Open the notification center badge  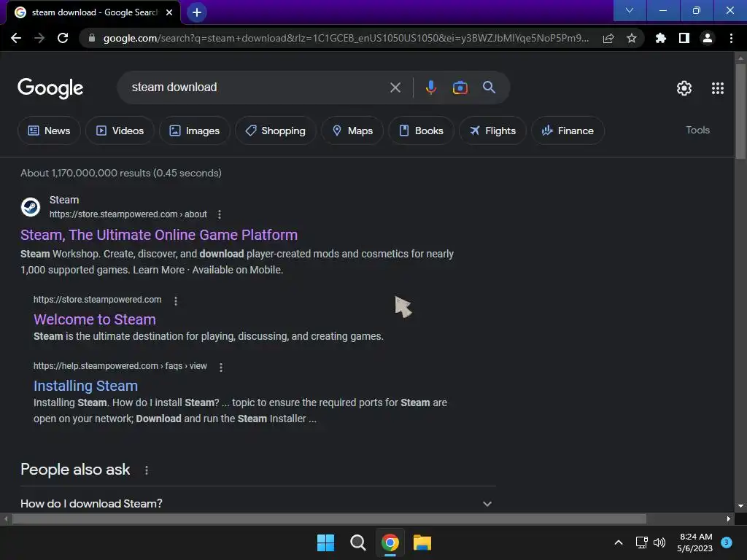[x=727, y=542]
